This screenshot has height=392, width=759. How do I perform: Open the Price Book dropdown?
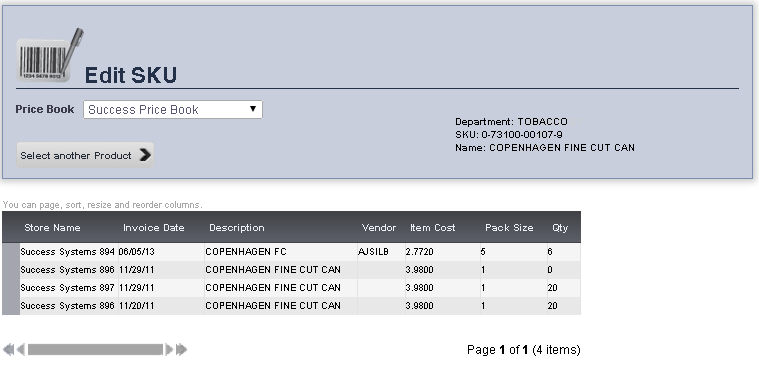173,109
